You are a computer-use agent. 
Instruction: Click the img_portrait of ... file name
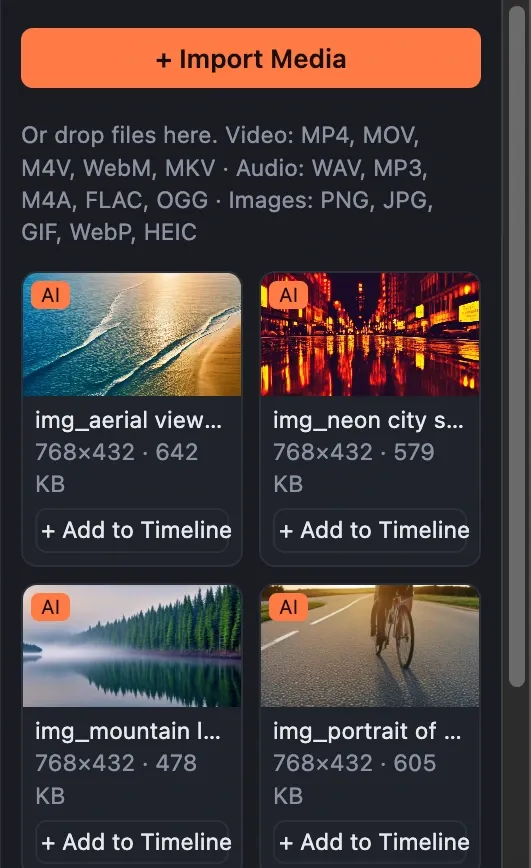(367, 732)
